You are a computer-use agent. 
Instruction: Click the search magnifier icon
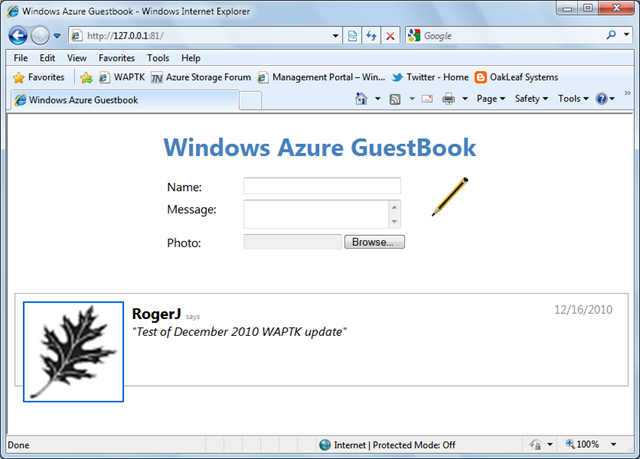(611, 35)
